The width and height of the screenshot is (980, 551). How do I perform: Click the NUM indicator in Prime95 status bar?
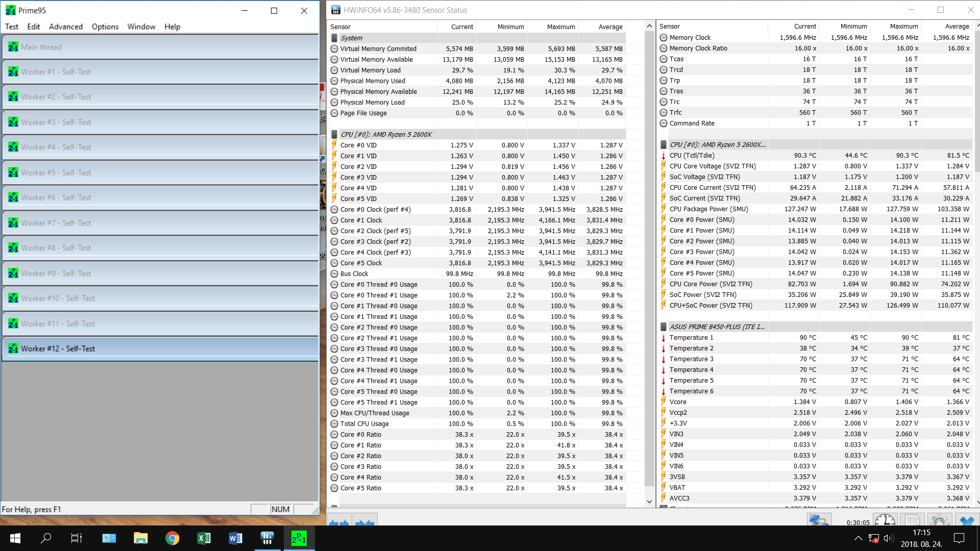[x=280, y=509]
